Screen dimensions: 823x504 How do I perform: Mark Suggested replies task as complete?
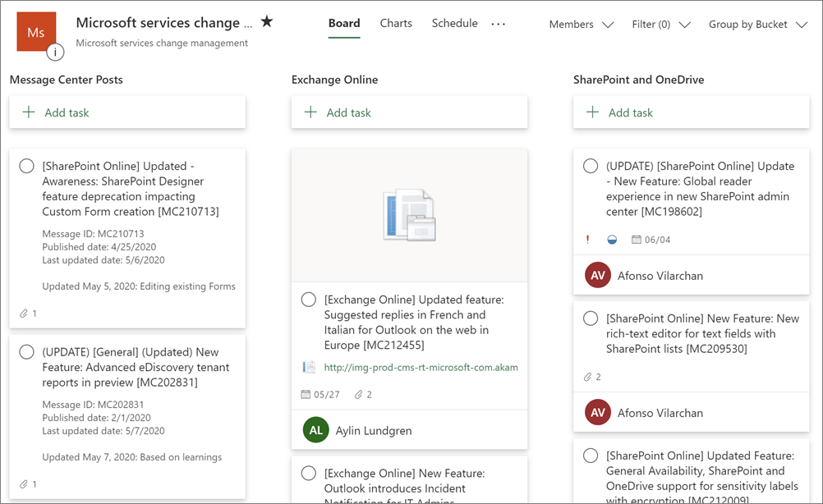point(309,300)
